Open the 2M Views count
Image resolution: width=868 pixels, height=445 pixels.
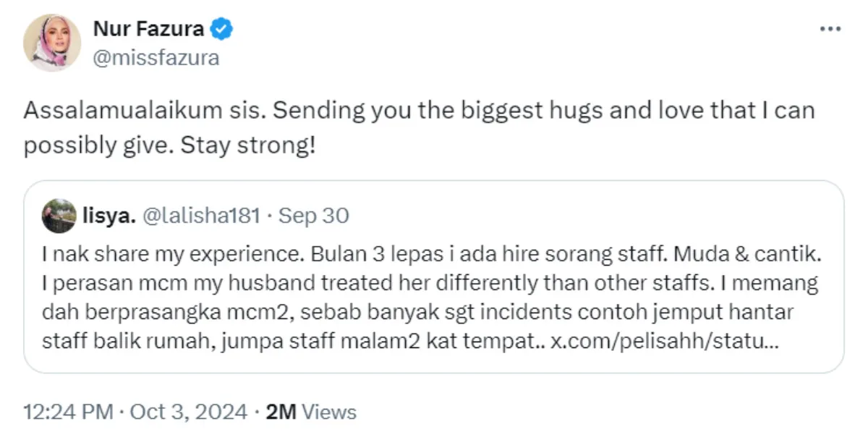pyautogui.click(x=311, y=412)
